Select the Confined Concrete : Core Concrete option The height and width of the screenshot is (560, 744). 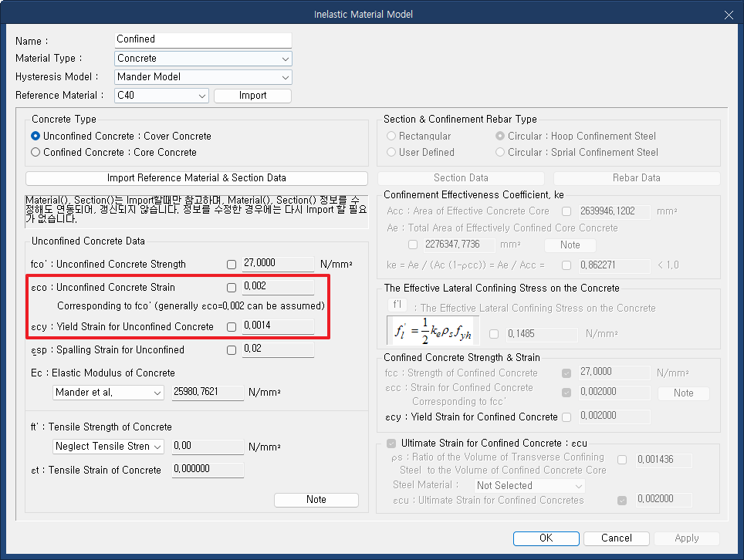35,152
